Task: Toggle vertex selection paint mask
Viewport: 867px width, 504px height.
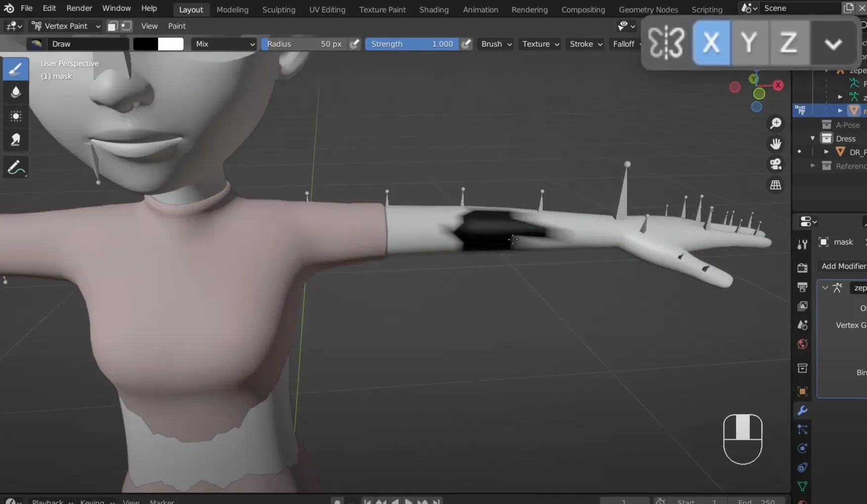Action: pyautogui.click(x=127, y=26)
